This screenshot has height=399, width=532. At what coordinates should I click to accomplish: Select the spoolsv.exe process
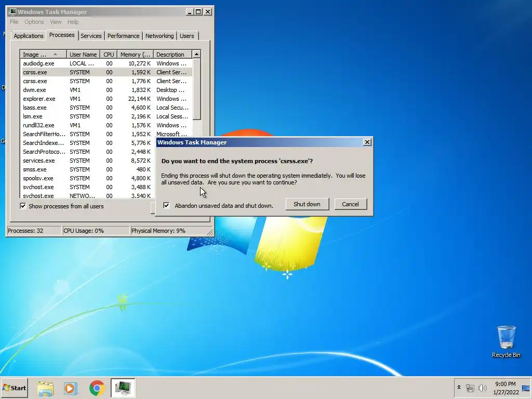(x=87, y=178)
